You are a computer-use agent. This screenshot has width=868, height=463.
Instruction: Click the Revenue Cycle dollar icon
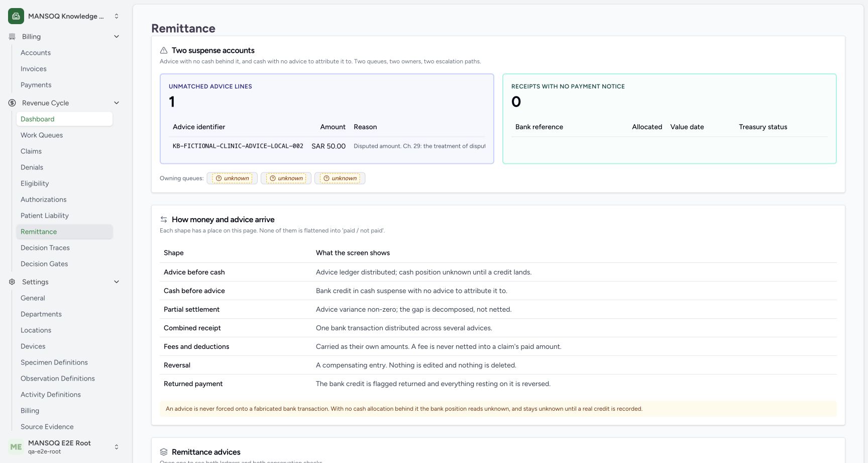pyautogui.click(x=12, y=103)
